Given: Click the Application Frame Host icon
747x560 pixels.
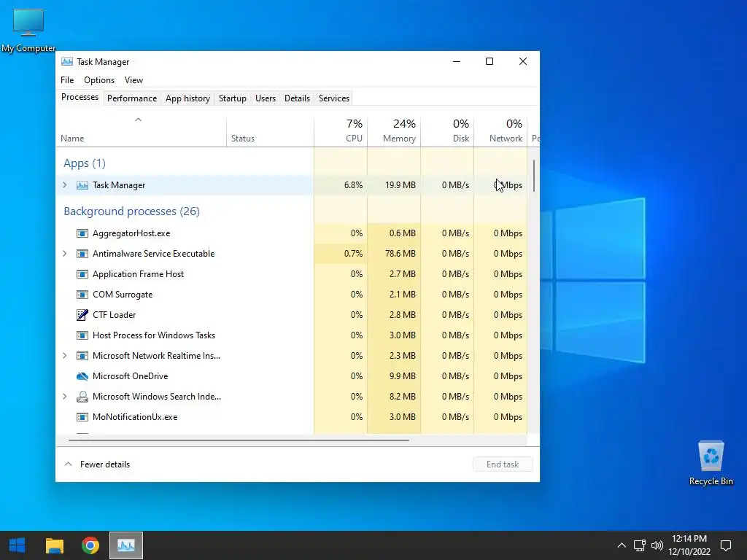Looking at the screenshot, I should [82, 274].
